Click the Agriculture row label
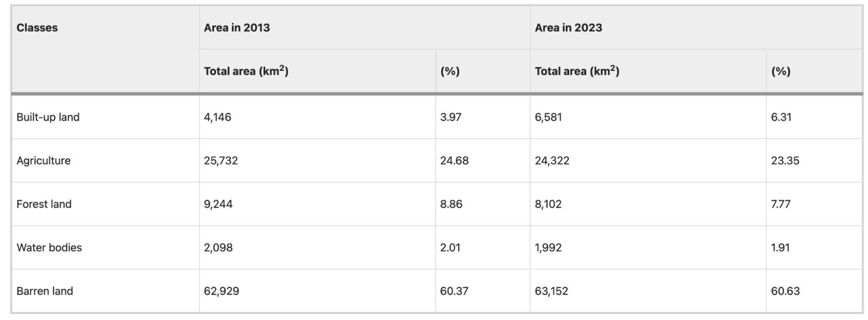This screenshot has width=868, height=320. [43, 161]
